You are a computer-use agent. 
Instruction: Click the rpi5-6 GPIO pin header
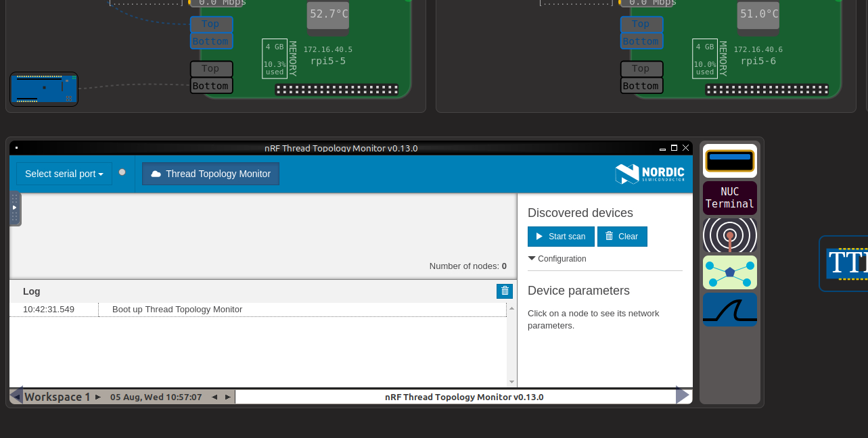[767, 89]
